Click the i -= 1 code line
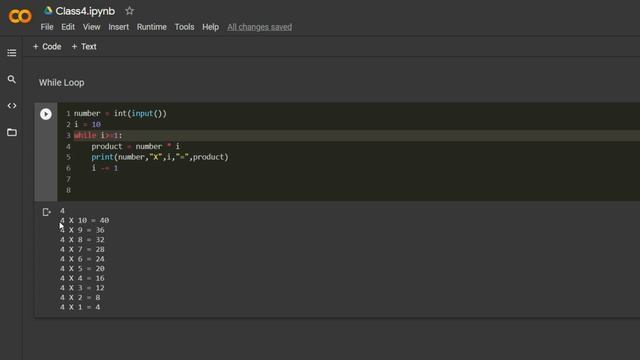 tap(105, 168)
